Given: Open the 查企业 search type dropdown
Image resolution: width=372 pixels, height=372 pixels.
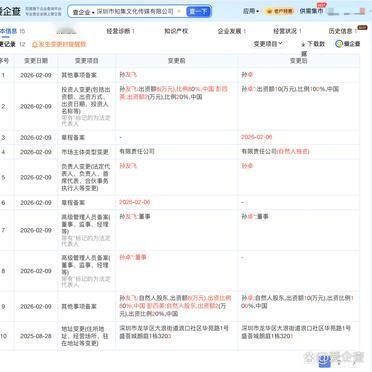Looking at the screenshot, I should (83, 12).
